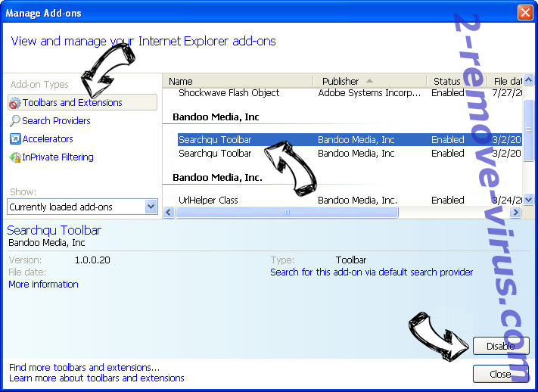Viewport: 538px width, 392px height.
Task: Click the horizontal scrollbar left arrow
Action: point(169,213)
